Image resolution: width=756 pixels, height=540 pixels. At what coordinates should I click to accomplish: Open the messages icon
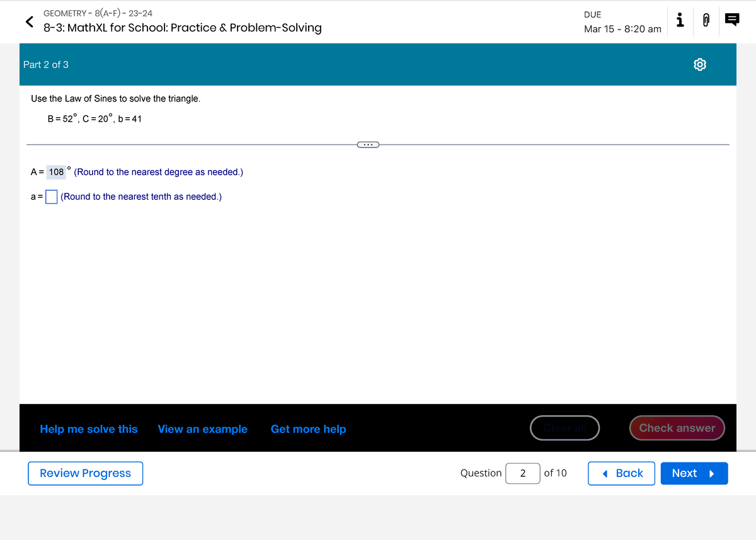[731, 21]
